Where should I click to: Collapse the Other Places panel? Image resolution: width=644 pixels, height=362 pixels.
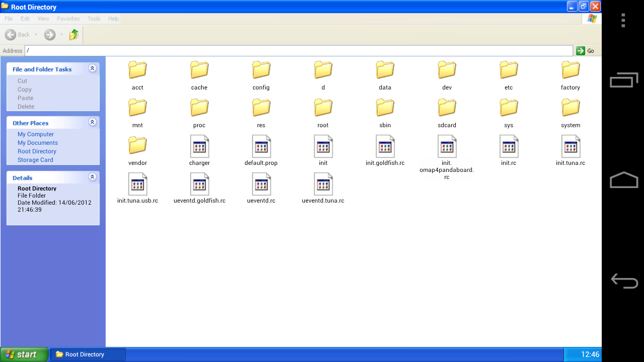pos(93,122)
